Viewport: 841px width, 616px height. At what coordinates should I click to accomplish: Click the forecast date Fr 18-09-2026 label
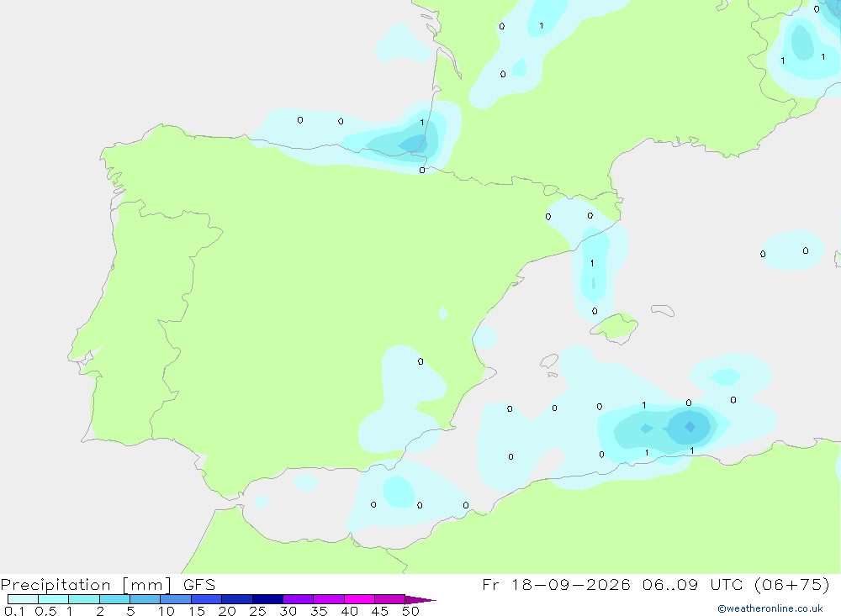tap(556, 584)
